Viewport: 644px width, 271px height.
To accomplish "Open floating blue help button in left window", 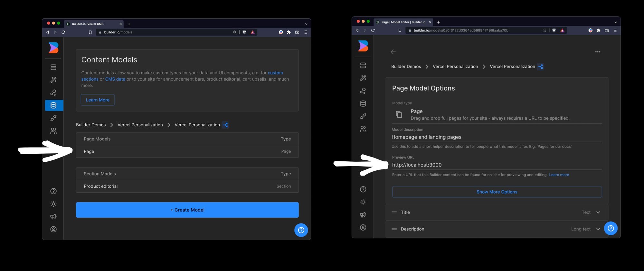I will tap(301, 230).
